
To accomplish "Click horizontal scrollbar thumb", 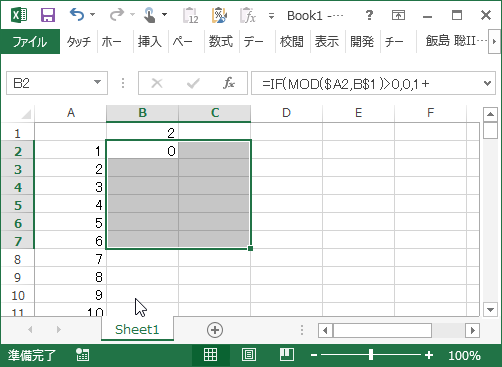I will pyautogui.click(x=382, y=330).
